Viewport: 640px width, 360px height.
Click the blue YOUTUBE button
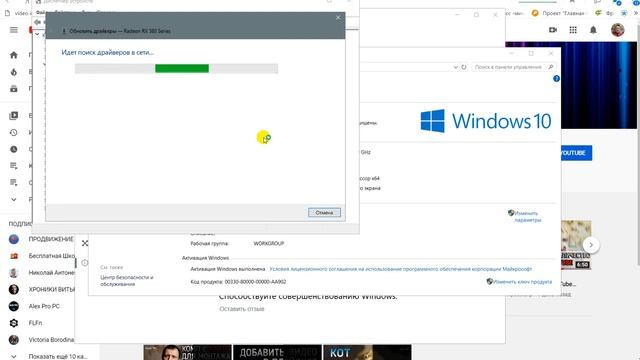[x=576, y=153]
